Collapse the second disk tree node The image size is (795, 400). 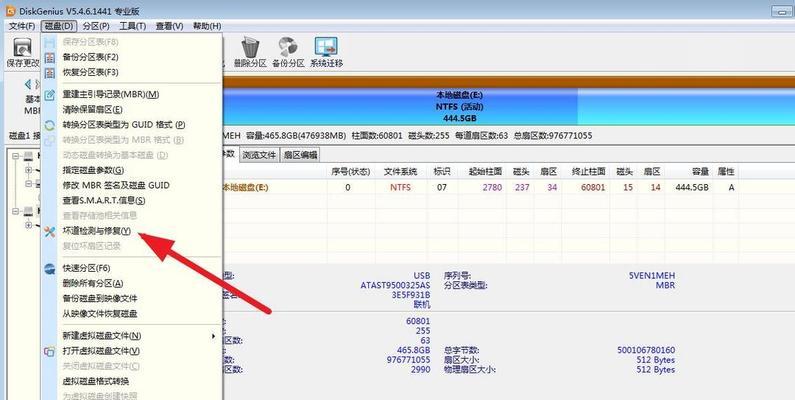pyautogui.click(x=16, y=211)
